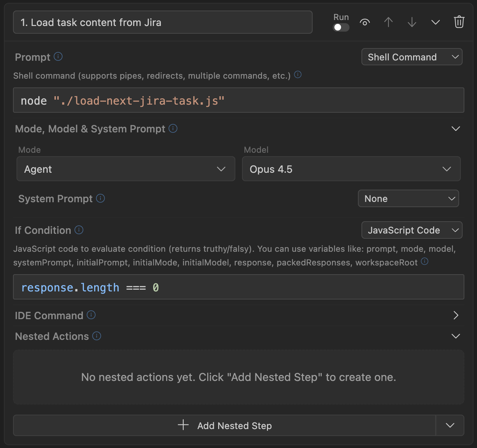Viewport: 477px width, 448px height.
Task: Click the step title field Load task content
Action: 163,22
